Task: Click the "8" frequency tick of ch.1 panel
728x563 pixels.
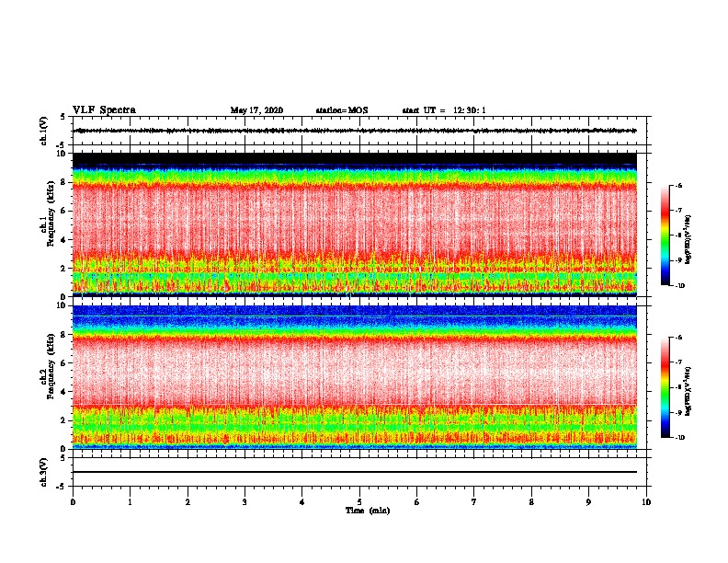Action: pos(64,182)
